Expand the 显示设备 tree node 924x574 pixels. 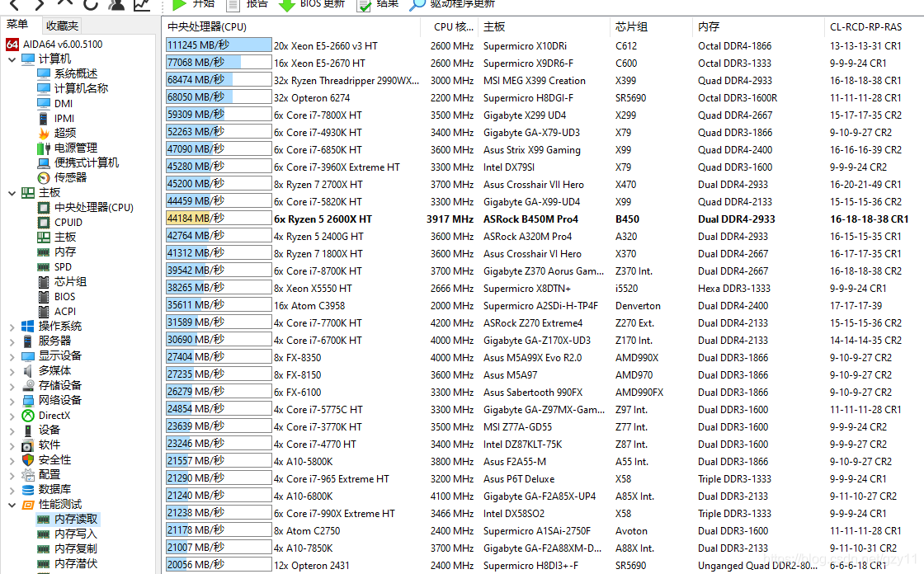click(x=12, y=356)
